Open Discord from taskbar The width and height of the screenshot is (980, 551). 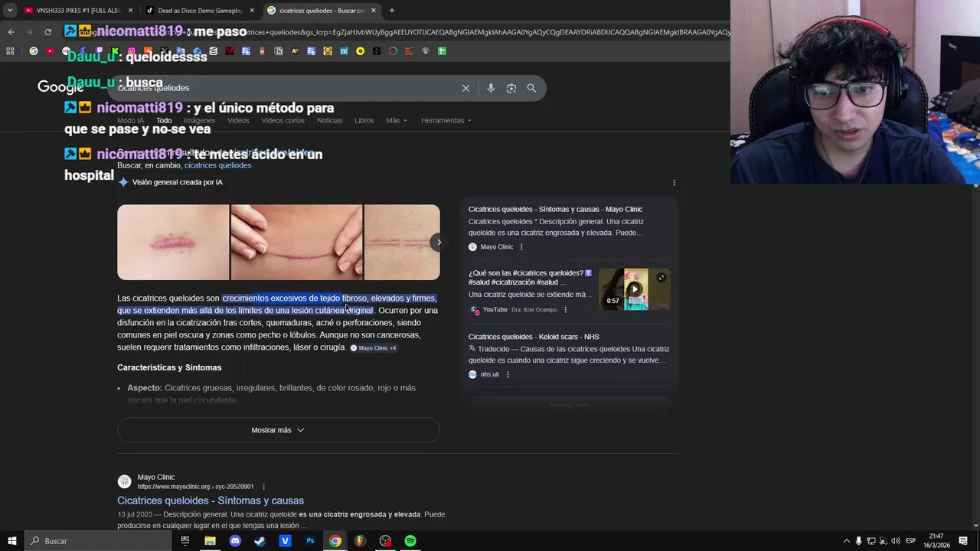[235, 541]
